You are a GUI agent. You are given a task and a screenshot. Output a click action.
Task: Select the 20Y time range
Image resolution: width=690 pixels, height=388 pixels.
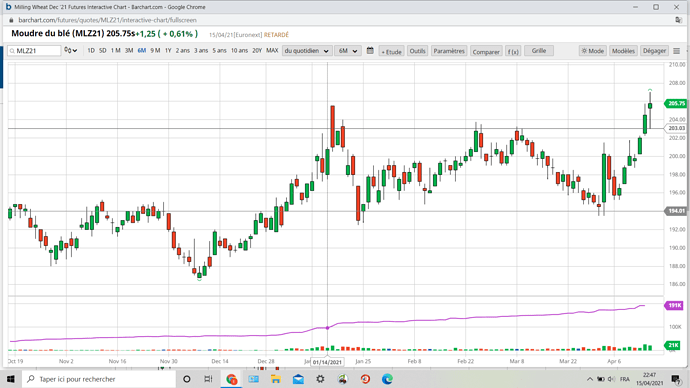(257, 51)
